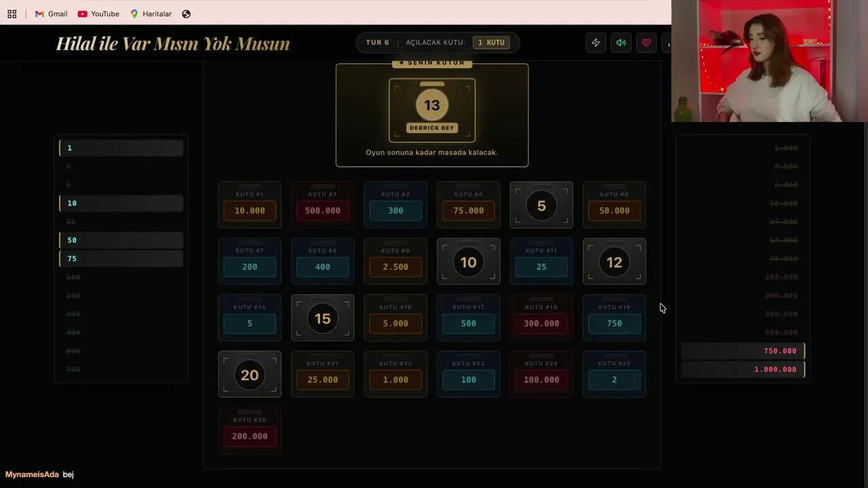Click opened Kutu #11 showing 25
This screenshot has width=868, height=488.
(x=541, y=262)
